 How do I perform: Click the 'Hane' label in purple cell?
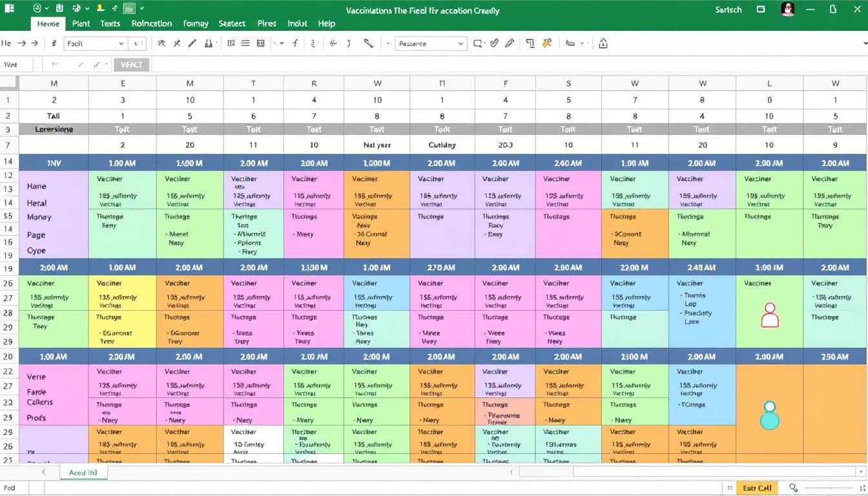(x=37, y=186)
